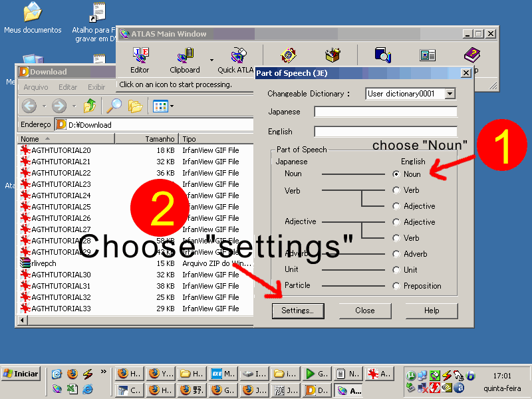Open the NVIDIA tray icon

pyautogui.click(x=447, y=387)
